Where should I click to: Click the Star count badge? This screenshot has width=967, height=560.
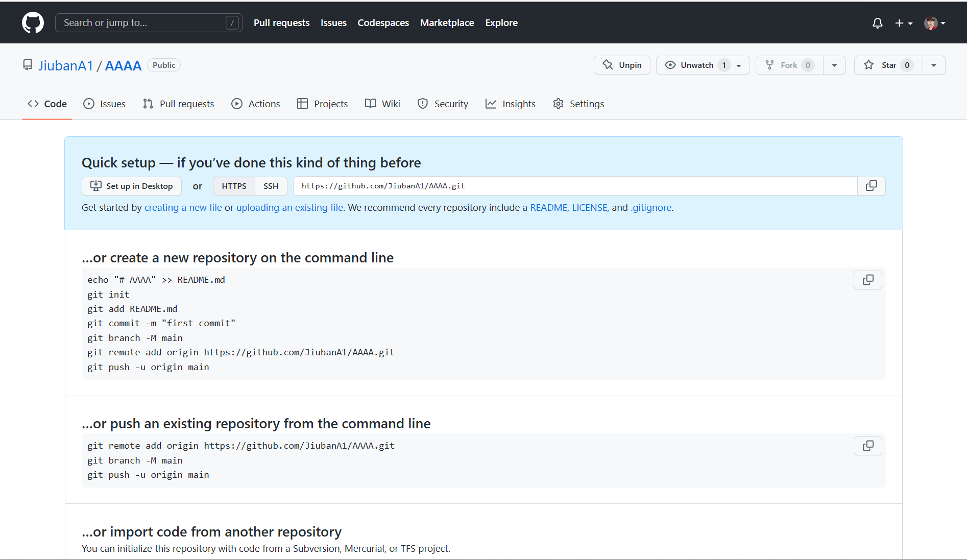[907, 65]
